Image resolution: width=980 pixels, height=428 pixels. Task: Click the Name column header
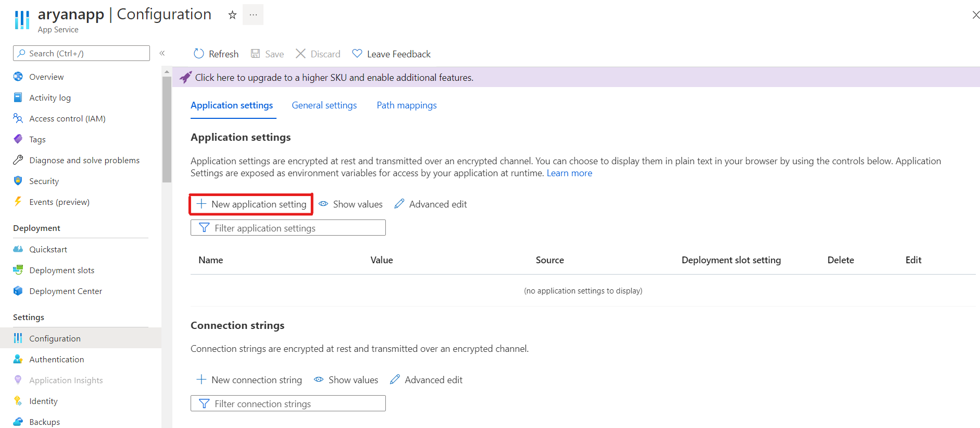pyautogui.click(x=211, y=260)
